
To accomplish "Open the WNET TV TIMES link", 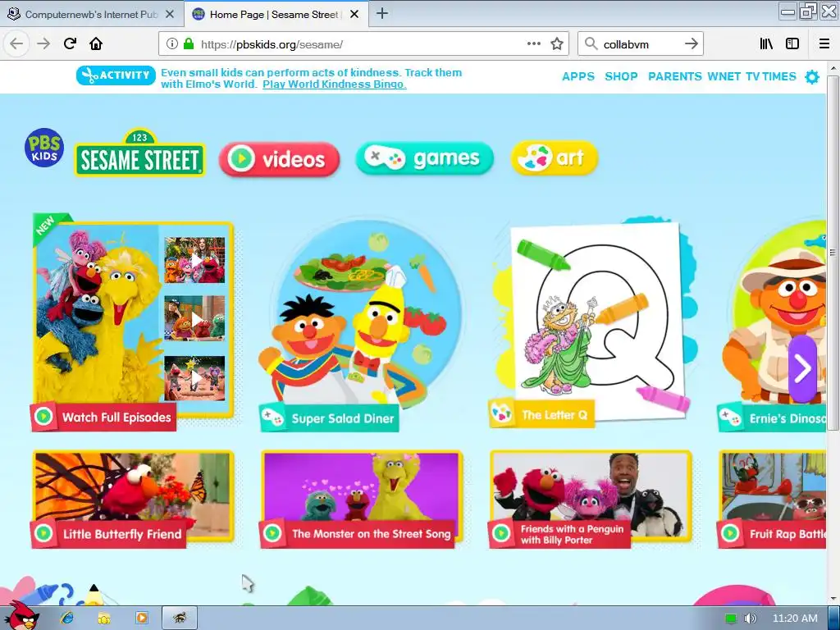I will click(x=751, y=76).
